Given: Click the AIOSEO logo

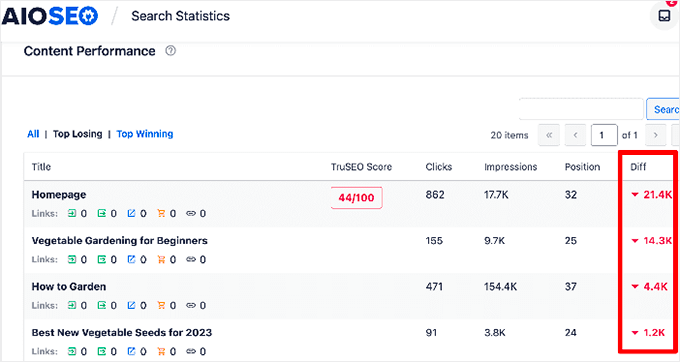Looking at the screenshot, I should click(x=50, y=16).
